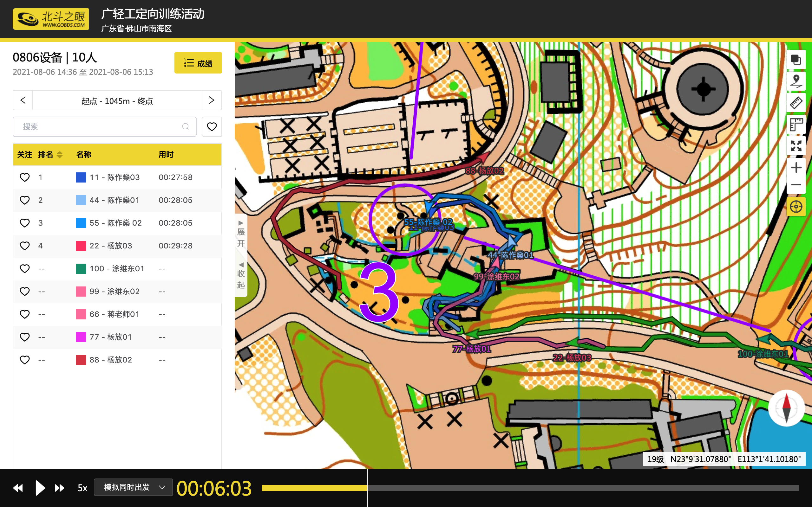812x507 pixels.
Task: Go to the next course leg arrow
Action: pyautogui.click(x=211, y=100)
